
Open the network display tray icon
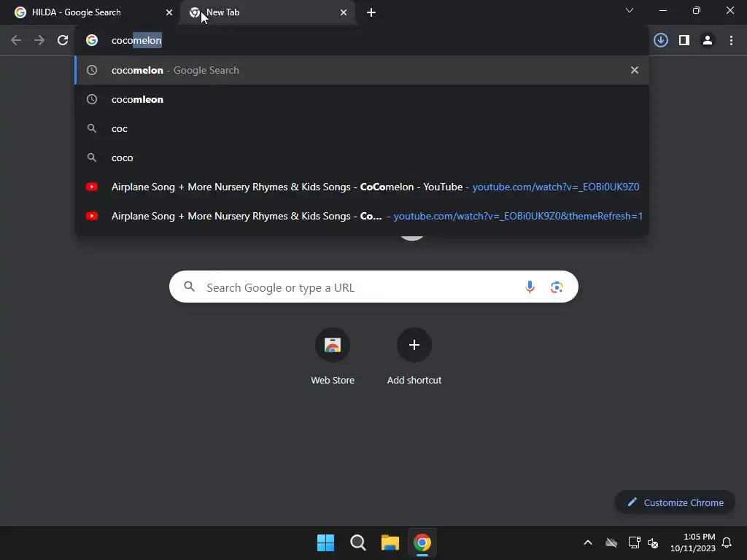[634, 542]
